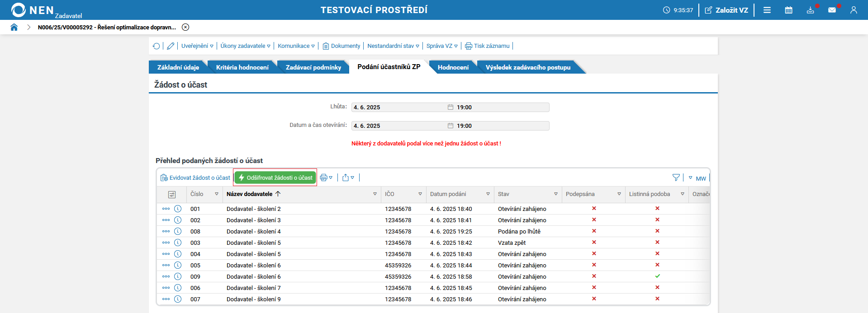This screenshot has width=868, height=313.
Task: Expand the Nestandardní stav menu
Action: [393, 46]
